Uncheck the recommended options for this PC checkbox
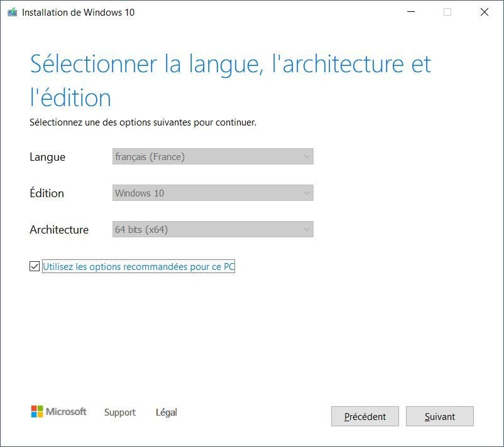This screenshot has width=504, height=447. [x=35, y=266]
